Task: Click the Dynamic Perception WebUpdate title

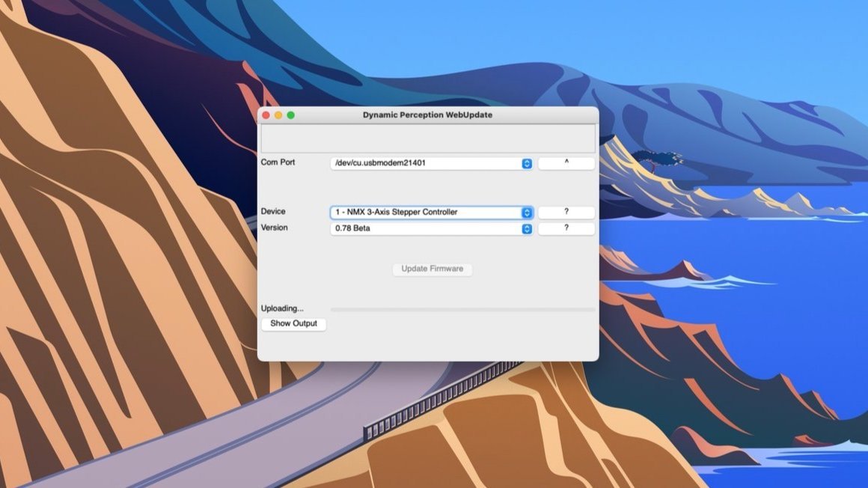Action: click(427, 115)
